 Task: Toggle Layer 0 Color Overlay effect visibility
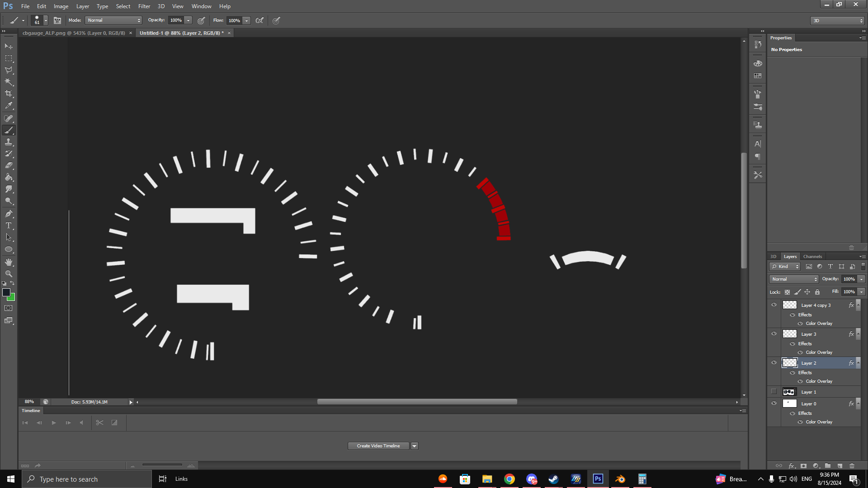tap(800, 422)
